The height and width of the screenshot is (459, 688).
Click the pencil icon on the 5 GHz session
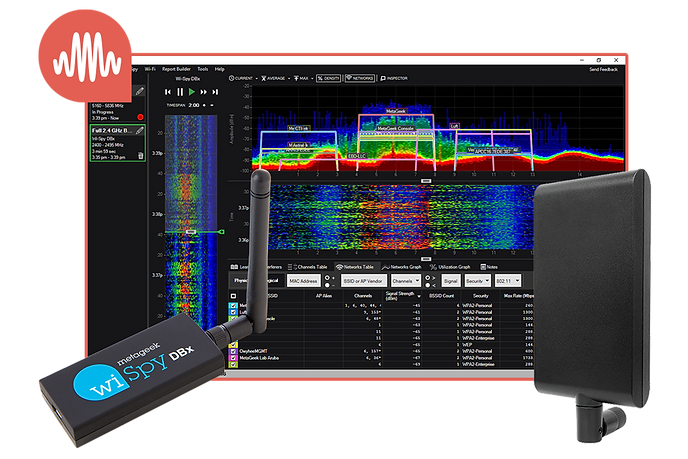point(141,92)
